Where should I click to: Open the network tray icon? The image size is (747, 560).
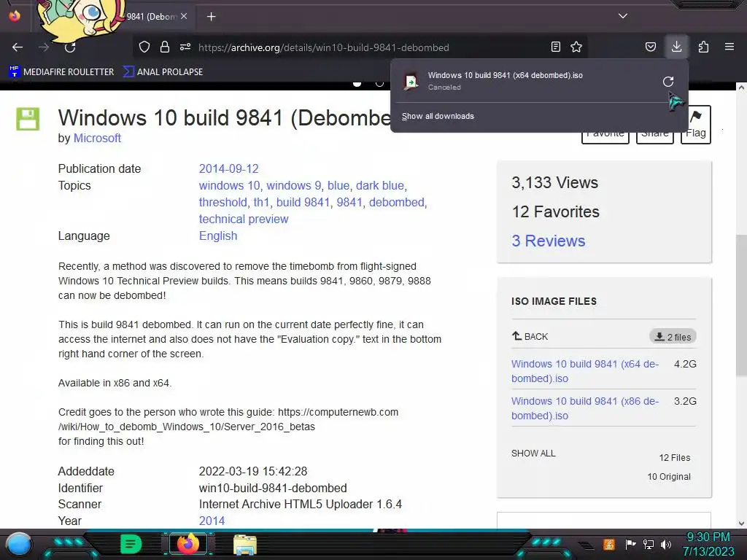[648, 544]
